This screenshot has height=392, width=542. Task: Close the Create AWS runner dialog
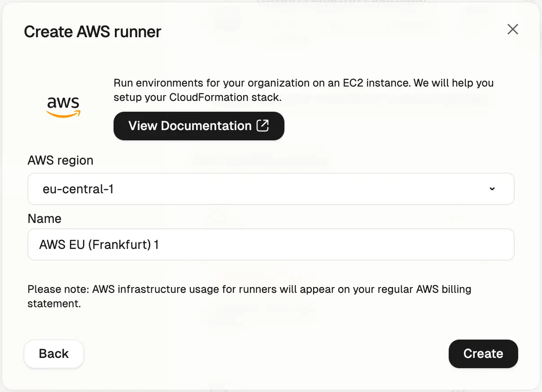[512, 30]
